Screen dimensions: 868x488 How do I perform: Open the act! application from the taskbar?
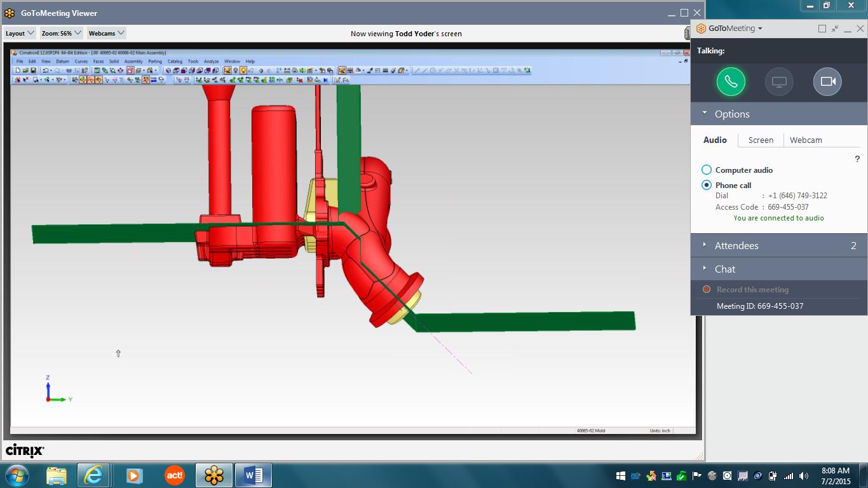pos(174,475)
